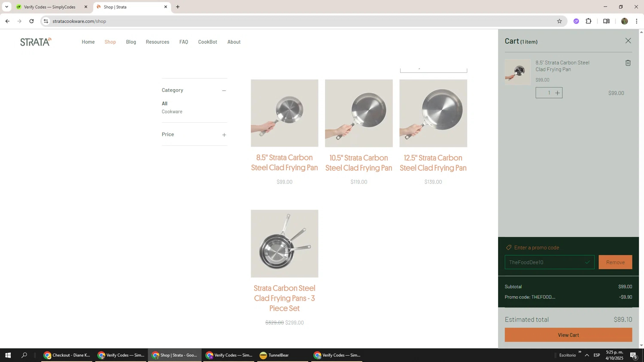This screenshot has width=644, height=362.
Task: Open the 3 Piece Set image
Action: (284, 244)
